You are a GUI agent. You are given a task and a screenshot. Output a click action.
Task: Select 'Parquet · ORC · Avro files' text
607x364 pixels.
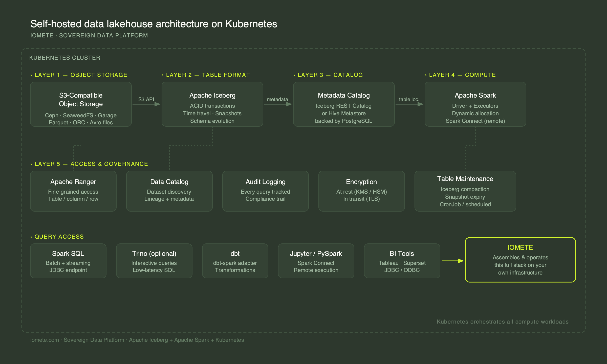[81, 122]
